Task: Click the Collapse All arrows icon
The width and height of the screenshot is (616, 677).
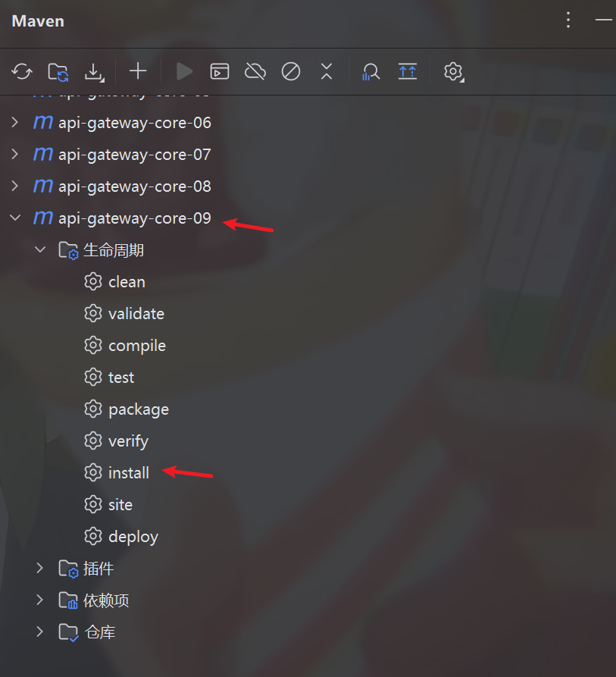Action: pyautogui.click(x=327, y=71)
